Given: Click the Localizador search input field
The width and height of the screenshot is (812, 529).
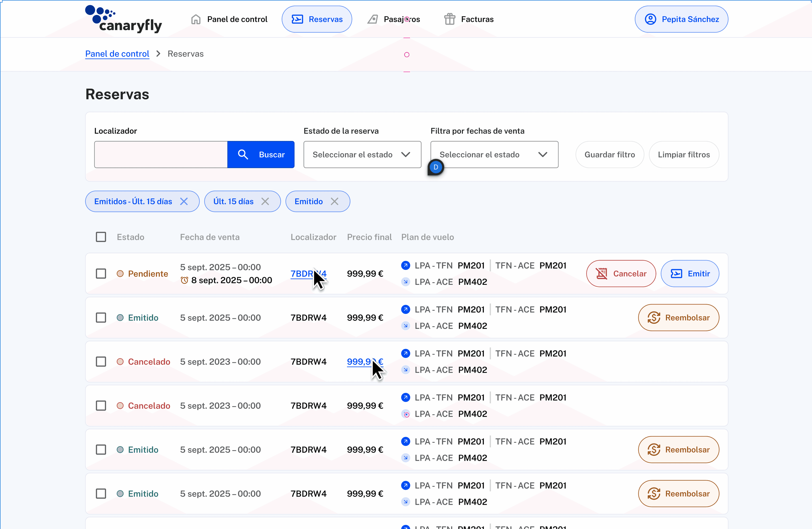Looking at the screenshot, I should 161,155.
